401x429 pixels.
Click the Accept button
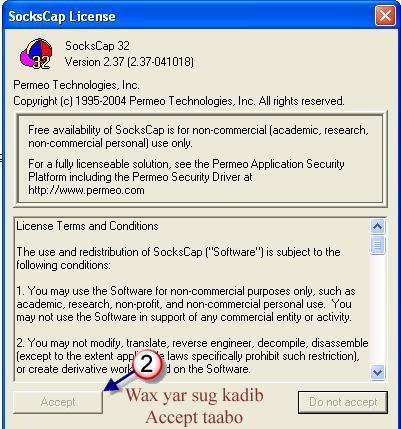click(x=58, y=402)
